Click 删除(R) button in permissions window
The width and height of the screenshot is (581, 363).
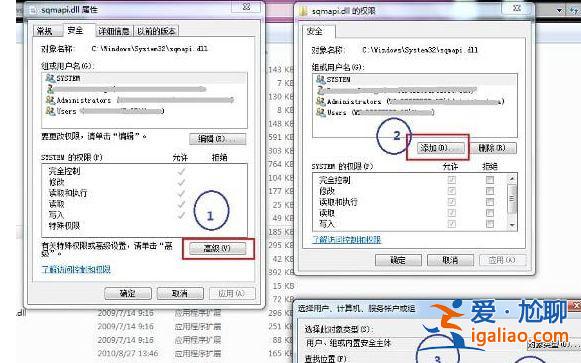click(x=492, y=148)
